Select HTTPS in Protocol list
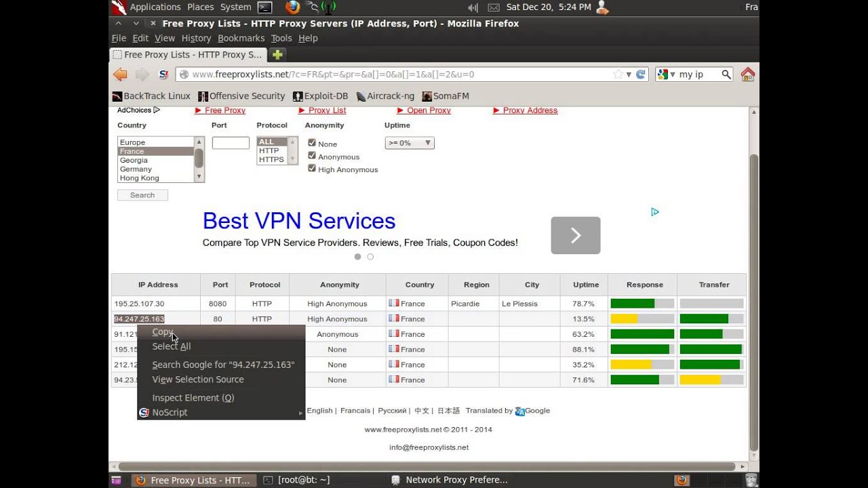The image size is (868, 488). [x=272, y=159]
